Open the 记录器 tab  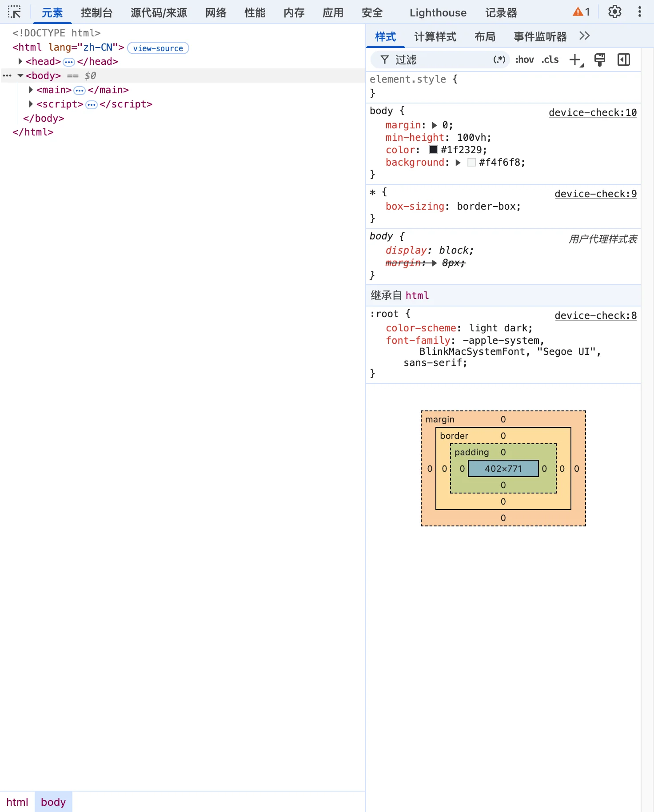pyautogui.click(x=501, y=12)
